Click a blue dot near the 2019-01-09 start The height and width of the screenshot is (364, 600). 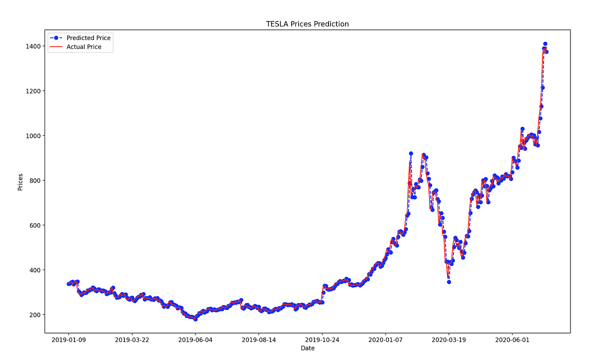tap(68, 283)
